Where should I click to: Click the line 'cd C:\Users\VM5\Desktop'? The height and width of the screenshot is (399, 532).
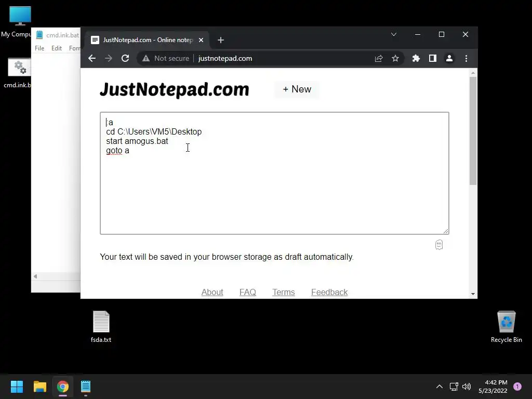154,131
